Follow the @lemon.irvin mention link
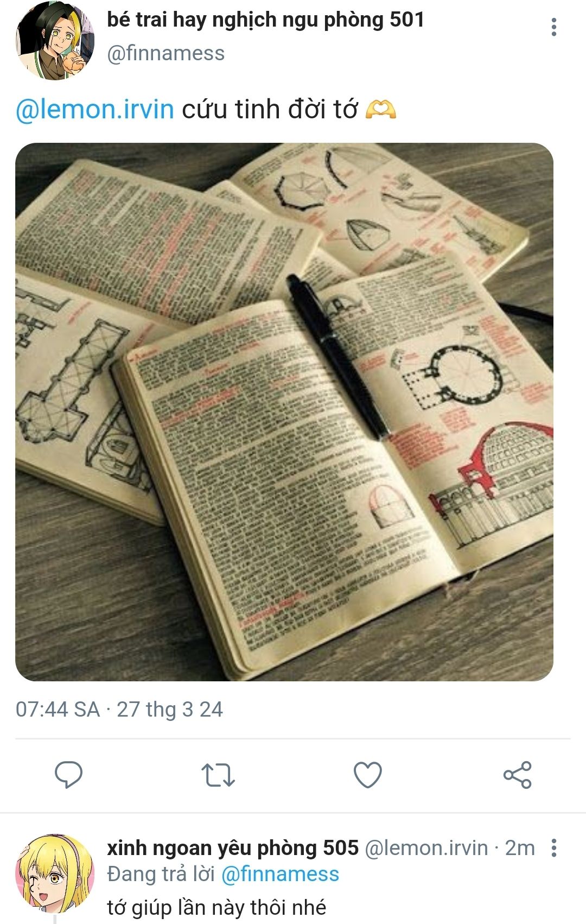 (x=95, y=109)
